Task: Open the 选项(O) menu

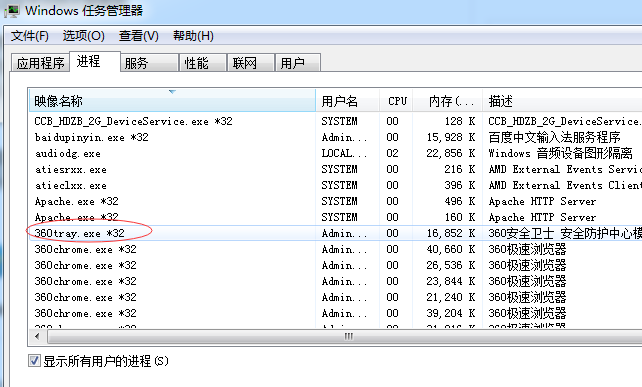Action: pos(84,36)
